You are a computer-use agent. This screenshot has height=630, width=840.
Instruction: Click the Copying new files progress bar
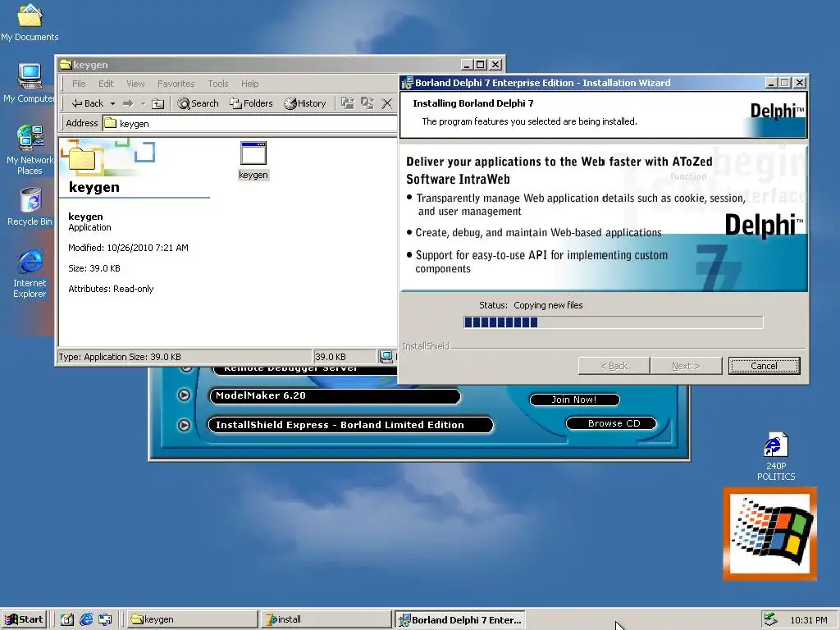coord(614,322)
